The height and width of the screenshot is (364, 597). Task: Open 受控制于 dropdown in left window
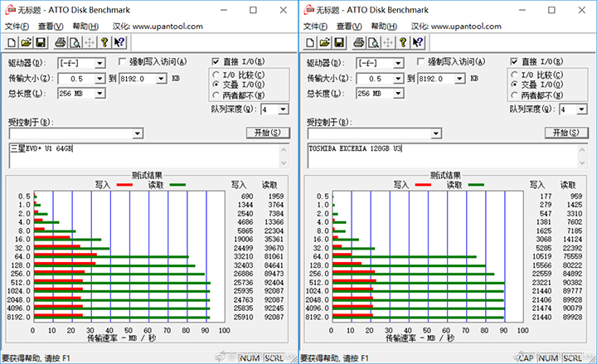(138, 133)
